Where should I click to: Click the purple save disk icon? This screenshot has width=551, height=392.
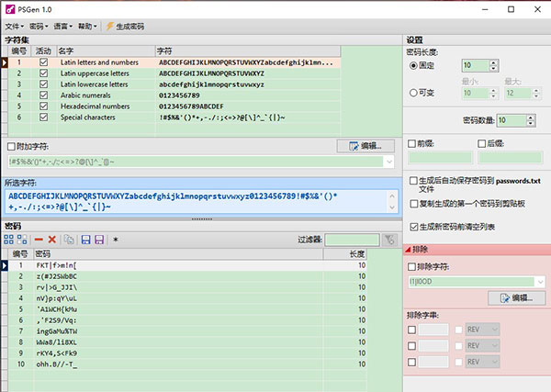pos(100,240)
